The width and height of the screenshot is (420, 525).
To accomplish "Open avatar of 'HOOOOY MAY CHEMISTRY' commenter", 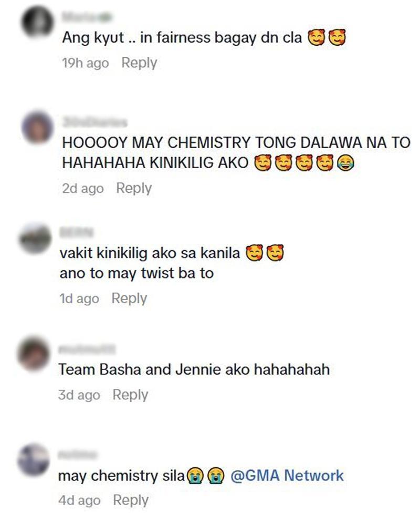I will (37, 128).
